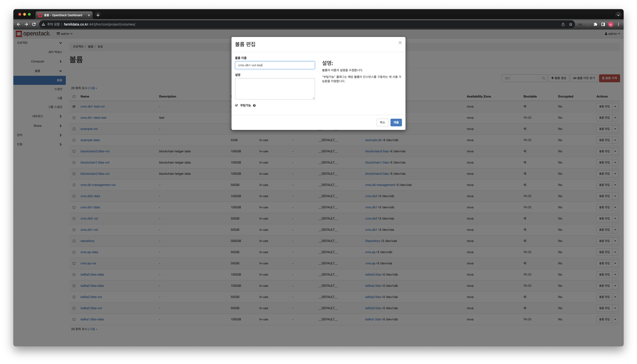Uncheck the cms-db1-test-vol row checkbox
Screen dimensions: 637x364
[74, 107]
